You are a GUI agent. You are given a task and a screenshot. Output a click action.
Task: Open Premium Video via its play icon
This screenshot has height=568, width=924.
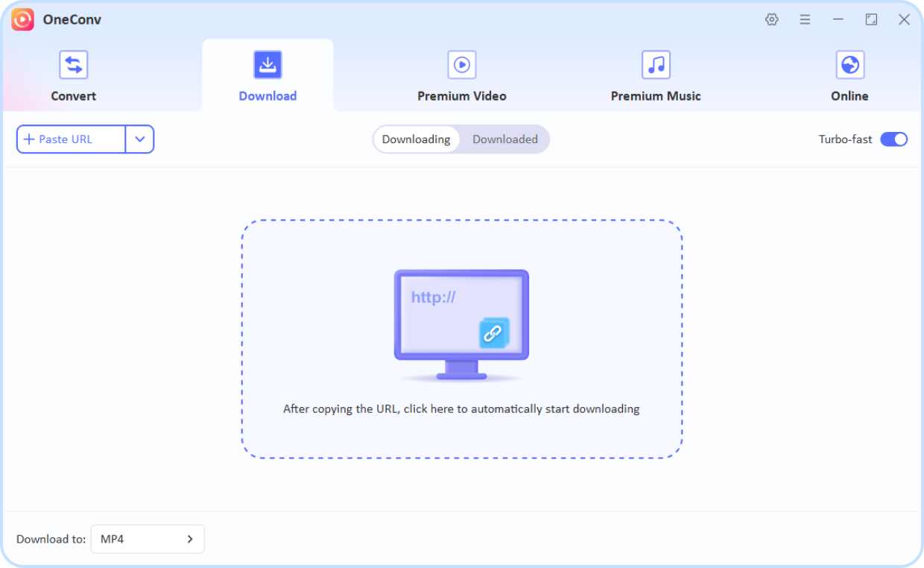tap(461, 64)
